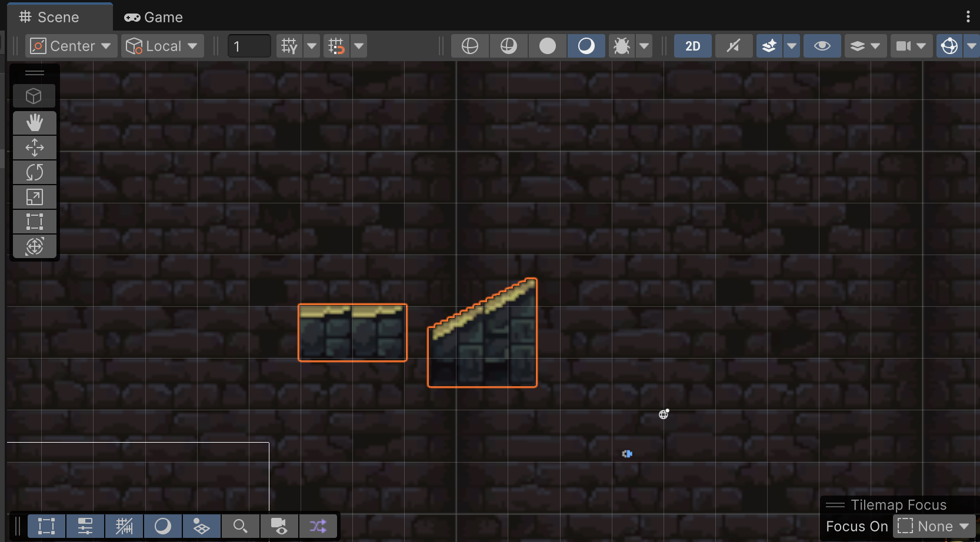Select the Scale tool
Image resolution: width=980 pixels, height=542 pixels.
[x=34, y=197]
